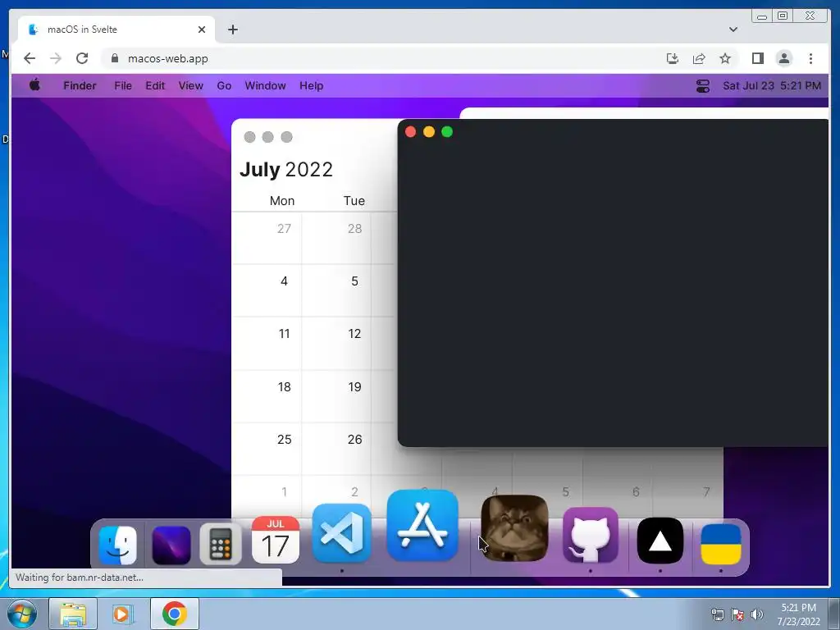Open the Go menu

224,85
